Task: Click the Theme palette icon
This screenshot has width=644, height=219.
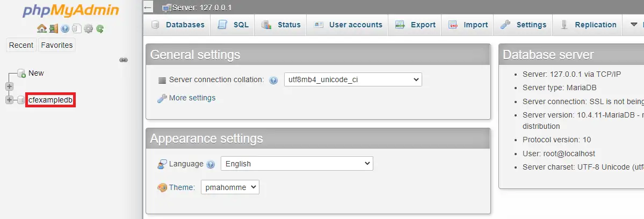Action: pos(162,187)
